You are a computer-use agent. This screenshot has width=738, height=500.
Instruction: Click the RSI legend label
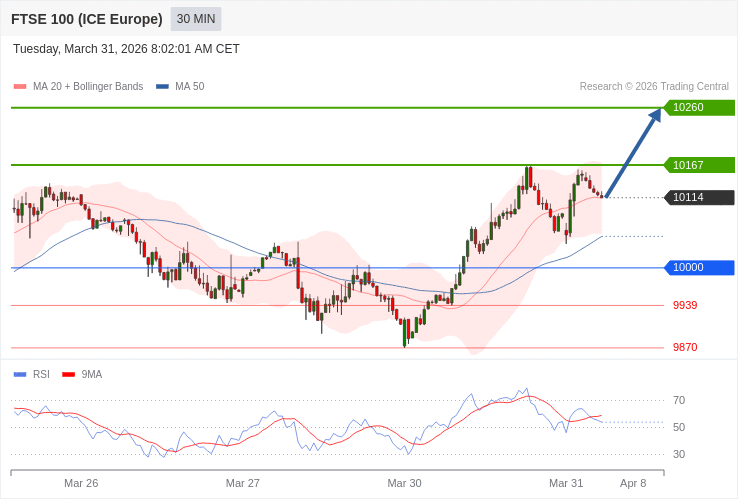click(41, 374)
